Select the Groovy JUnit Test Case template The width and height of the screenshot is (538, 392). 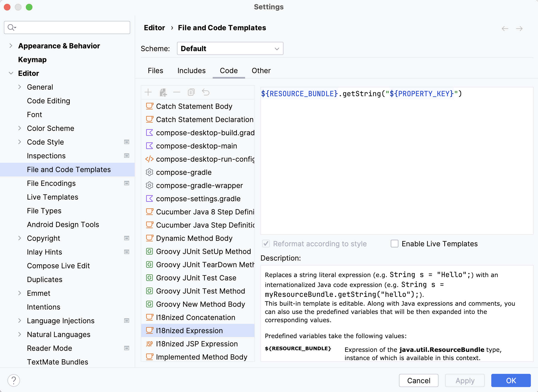pos(196,278)
